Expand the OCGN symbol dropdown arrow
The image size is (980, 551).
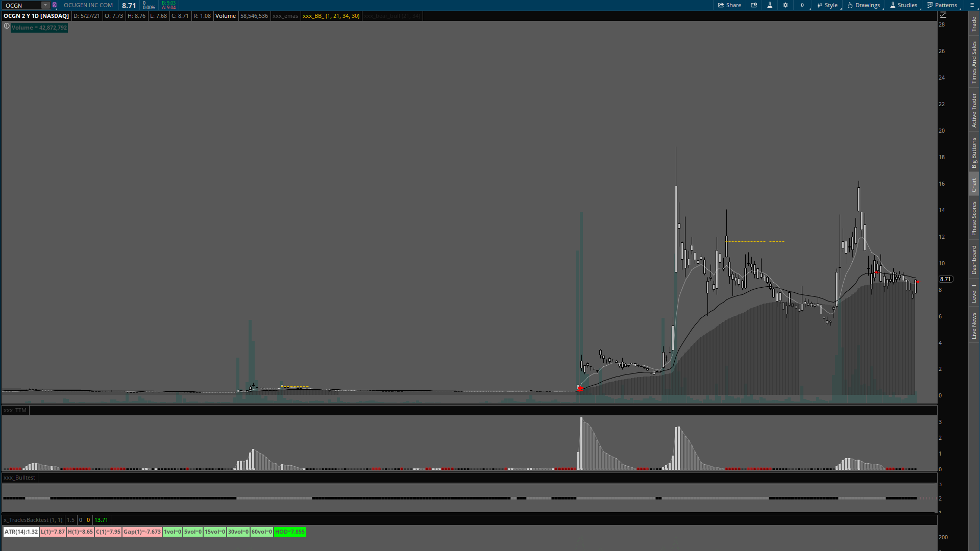point(45,5)
